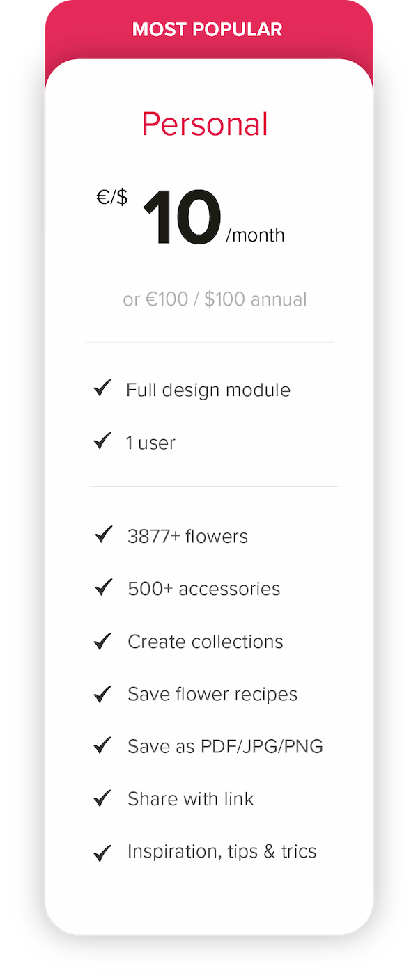This screenshot has height=980, width=418.
Task: Click the €/$ currency symbol label
Action: click(x=112, y=198)
